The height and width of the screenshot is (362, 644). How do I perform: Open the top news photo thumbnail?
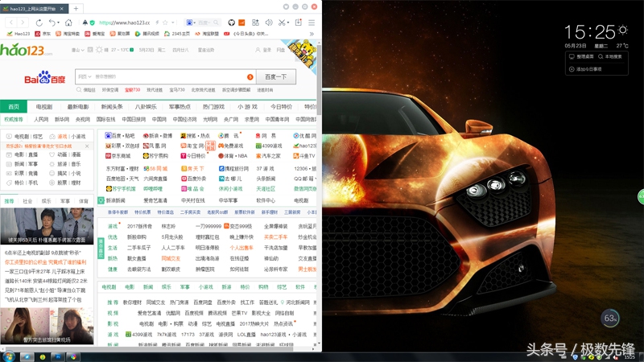coord(47,226)
